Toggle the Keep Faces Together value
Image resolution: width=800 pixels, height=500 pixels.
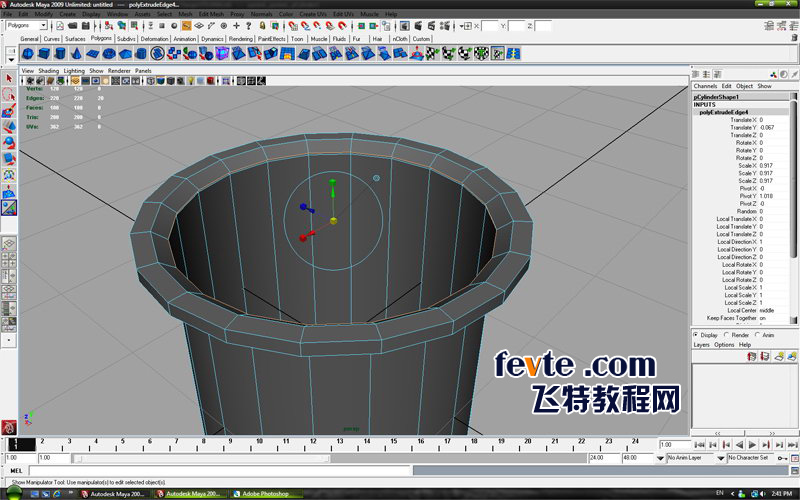coord(773,318)
